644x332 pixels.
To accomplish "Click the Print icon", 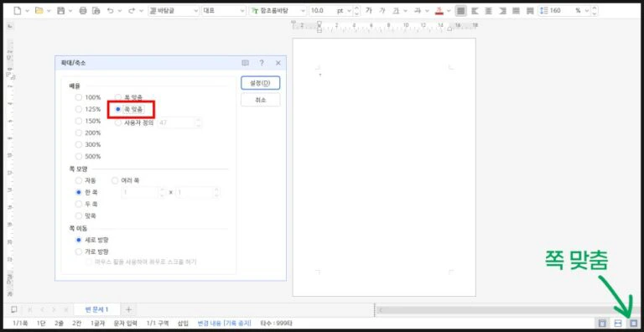I will click(83, 11).
